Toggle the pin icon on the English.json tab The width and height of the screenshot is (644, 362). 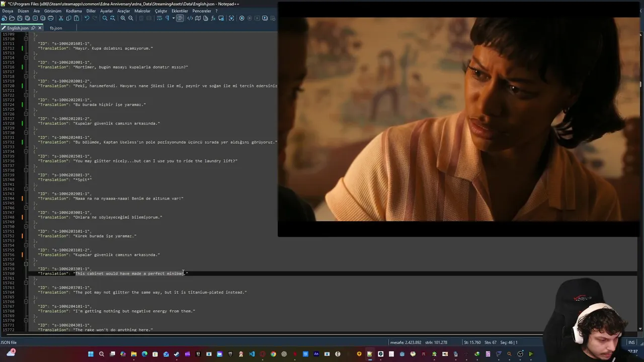33,28
